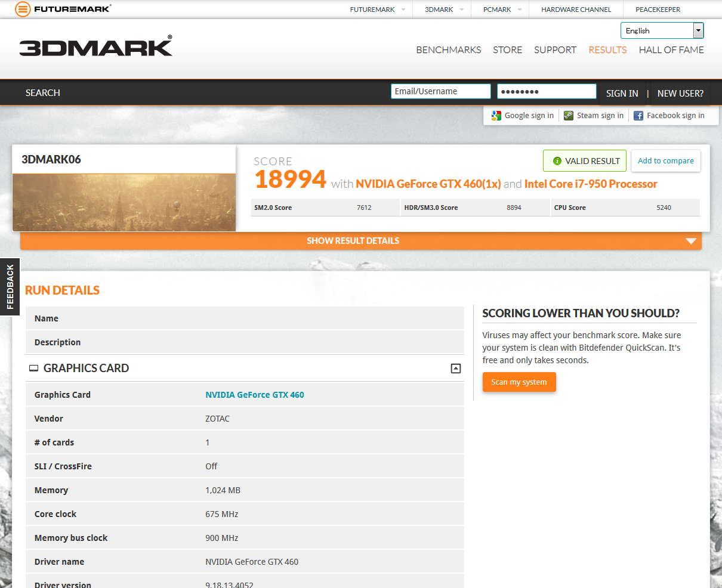Click the 3DMark06 benchmark thumbnail

point(124,202)
